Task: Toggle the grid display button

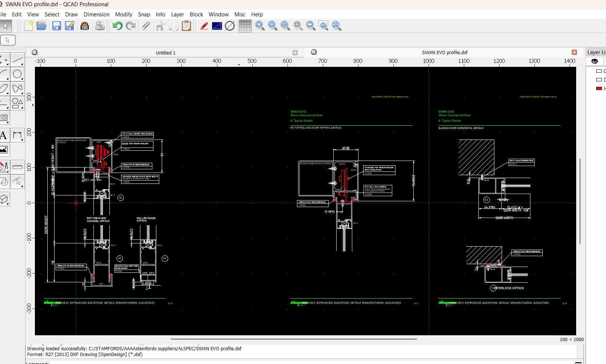Action: [x=245, y=26]
